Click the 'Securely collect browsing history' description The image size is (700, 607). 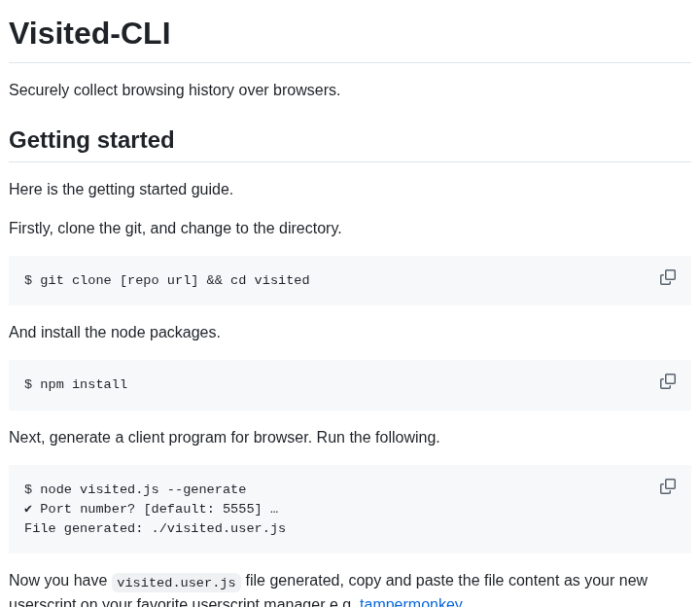click(175, 90)
